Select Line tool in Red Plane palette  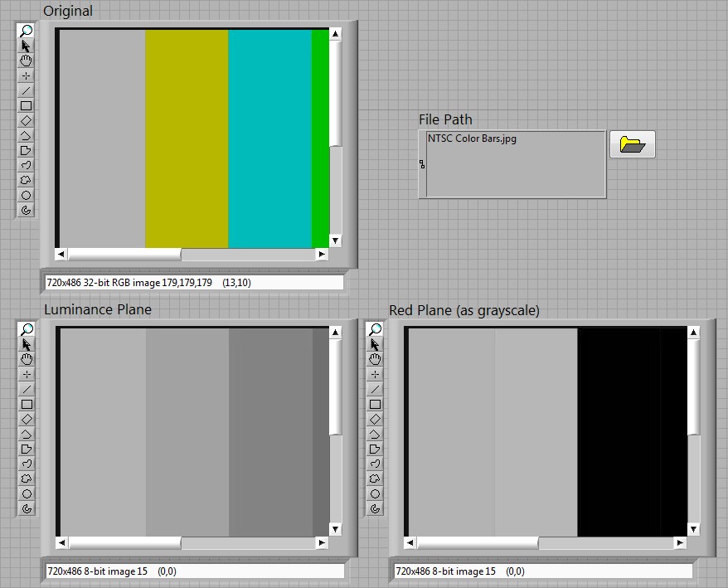pyautogui.click(x=375, y=389)
